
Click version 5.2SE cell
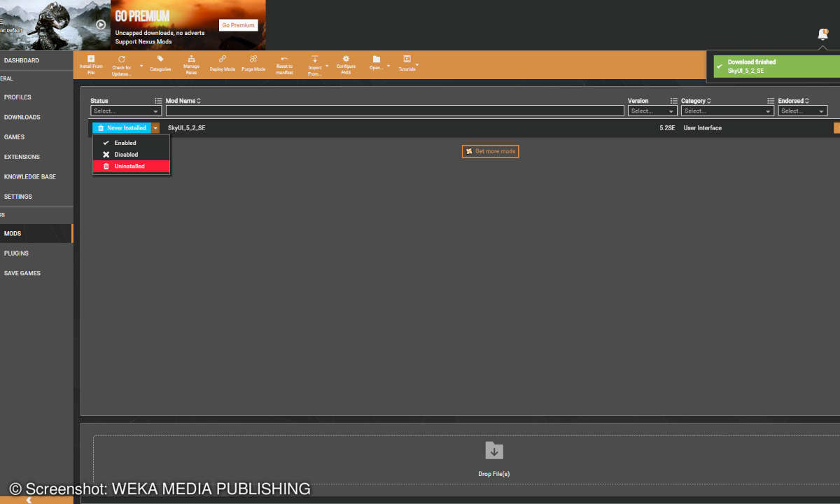click(667, 128)
